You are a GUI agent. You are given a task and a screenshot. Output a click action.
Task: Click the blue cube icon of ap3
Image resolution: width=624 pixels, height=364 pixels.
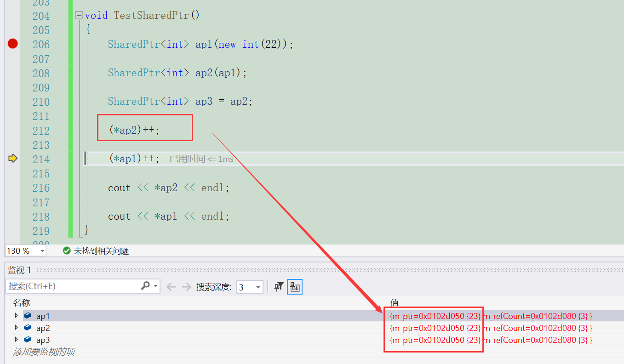[x=28, y=340]
